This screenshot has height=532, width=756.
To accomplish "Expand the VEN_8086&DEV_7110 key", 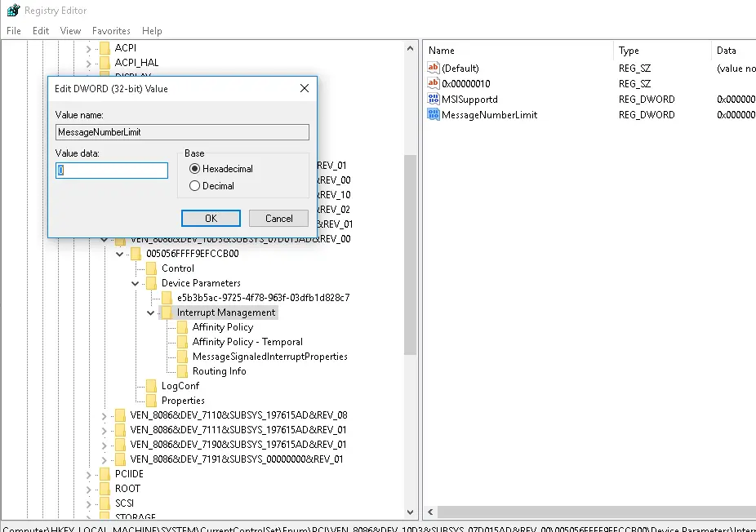I will click(x=104, y=416).
